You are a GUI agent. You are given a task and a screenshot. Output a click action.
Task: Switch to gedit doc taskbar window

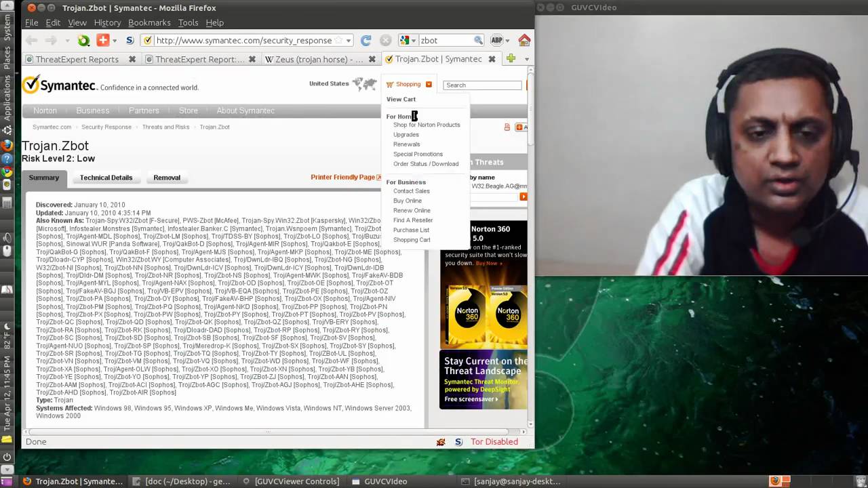point(182,481)
